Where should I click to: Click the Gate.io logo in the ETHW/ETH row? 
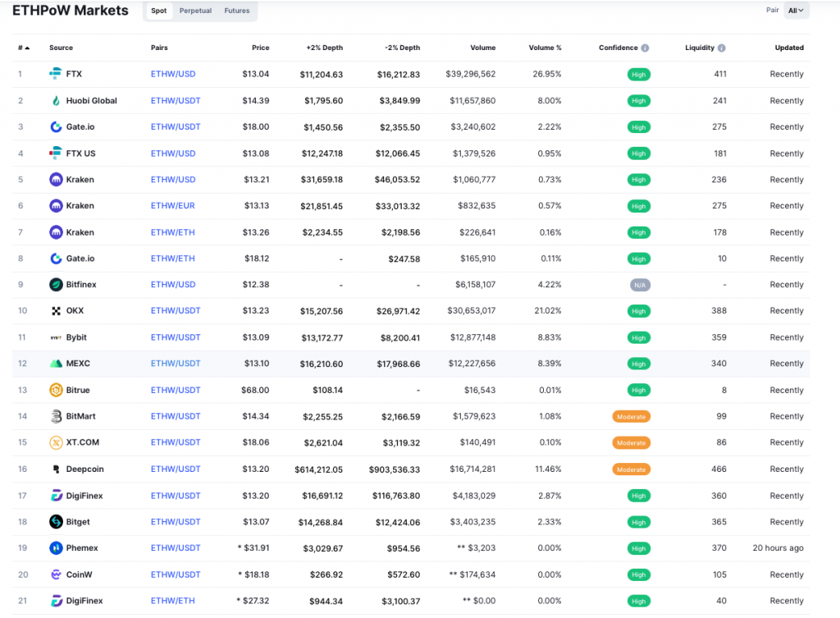click(x=56, y=259)
